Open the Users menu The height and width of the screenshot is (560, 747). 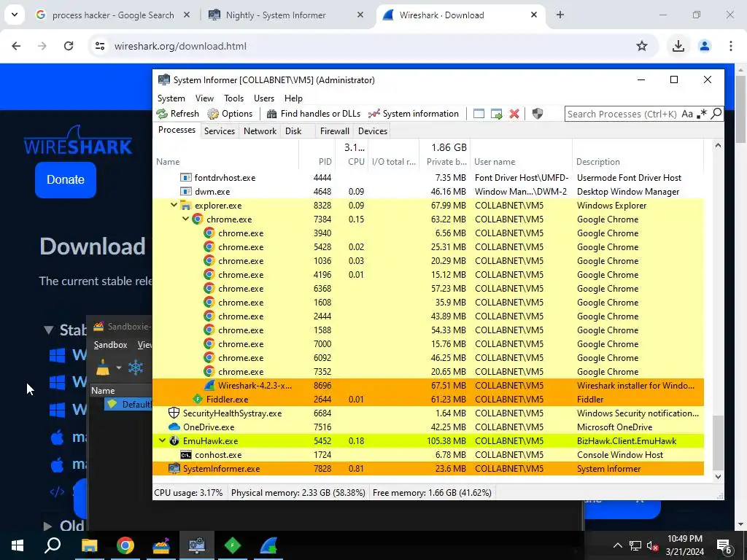(x=264, y=98)
